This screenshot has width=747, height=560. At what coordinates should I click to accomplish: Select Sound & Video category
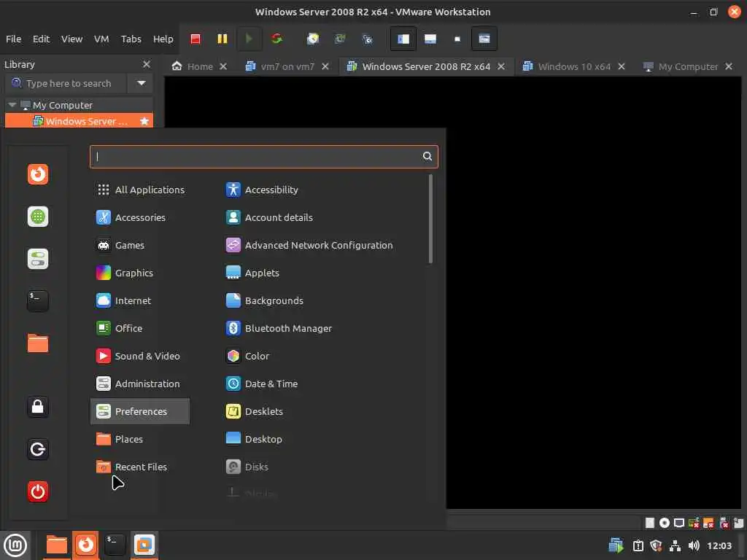[x=141, y=356]
